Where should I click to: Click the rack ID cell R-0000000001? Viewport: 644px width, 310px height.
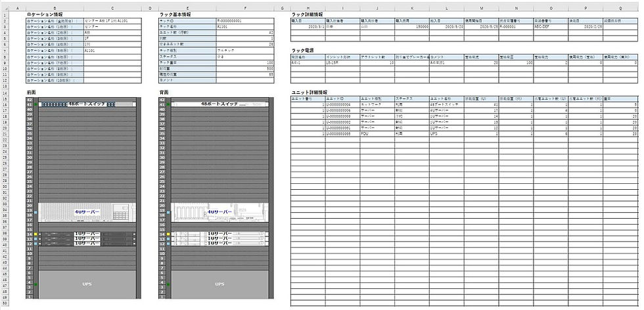[x=245, y=20]
